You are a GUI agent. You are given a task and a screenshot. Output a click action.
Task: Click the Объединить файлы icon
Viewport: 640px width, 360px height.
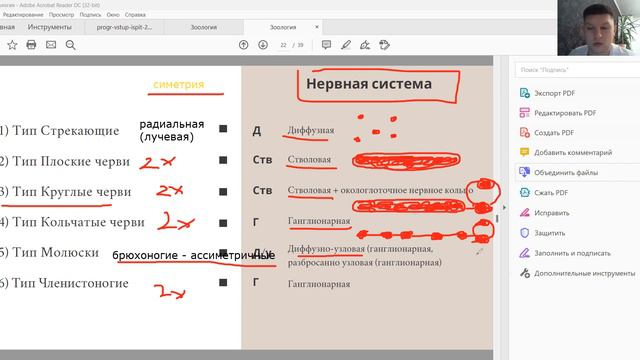click(524, 172)
